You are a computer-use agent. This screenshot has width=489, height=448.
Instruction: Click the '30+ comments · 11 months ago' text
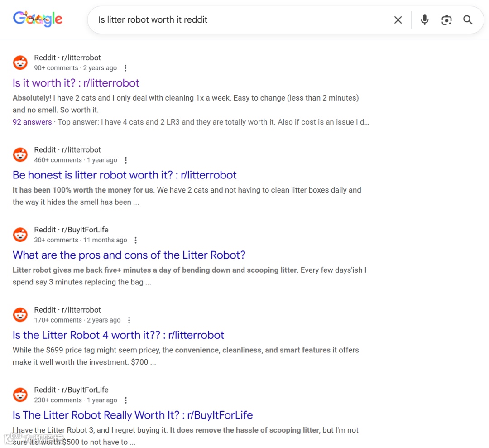(x=81, y=240)
